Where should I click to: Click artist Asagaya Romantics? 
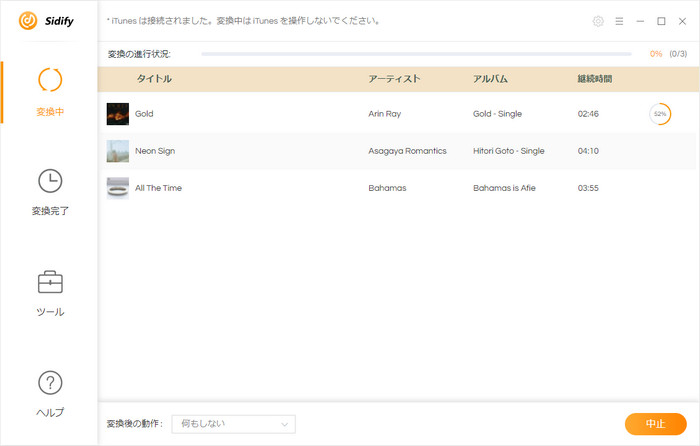pos(407,151)
